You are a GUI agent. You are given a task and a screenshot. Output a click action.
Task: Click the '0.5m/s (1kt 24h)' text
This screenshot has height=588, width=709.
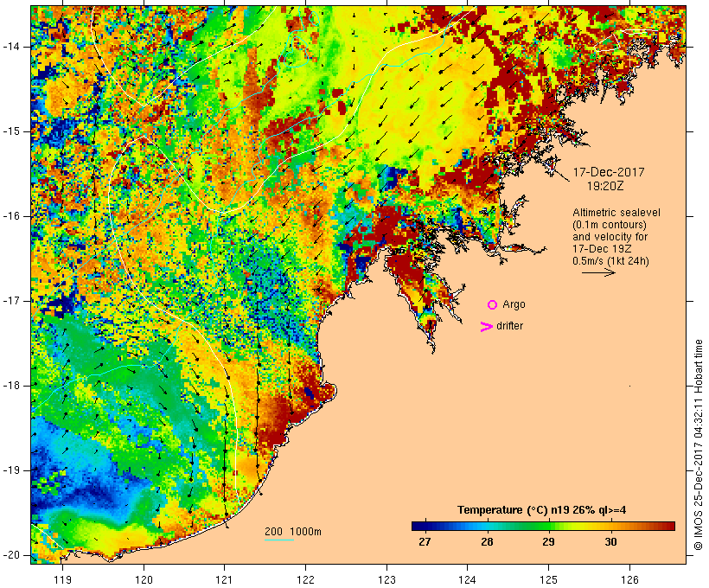[610, 261]
